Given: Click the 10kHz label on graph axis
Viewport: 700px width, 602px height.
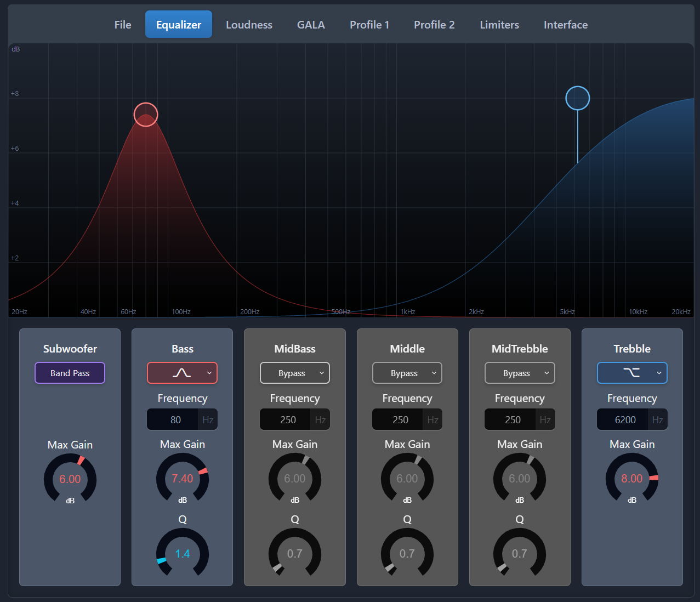Looking at the screenshot, I should coord(638,311).
